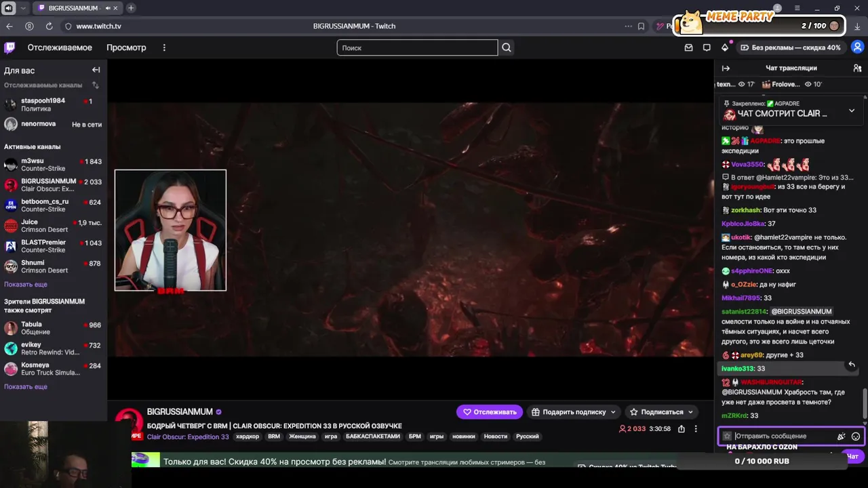Click the search magnifier button
The height and width of the screenshot is (488, 868).
507,47
